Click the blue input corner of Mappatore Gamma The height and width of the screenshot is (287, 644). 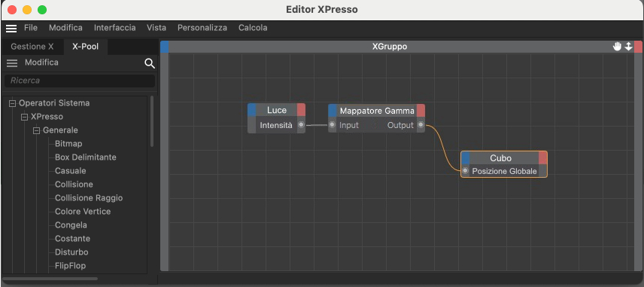coord(333,110)
